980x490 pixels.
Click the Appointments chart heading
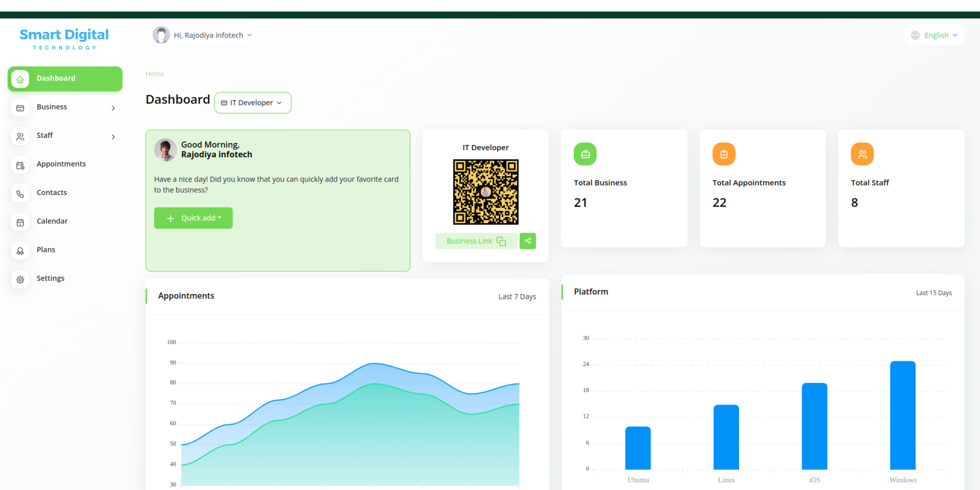pos(186,296)
